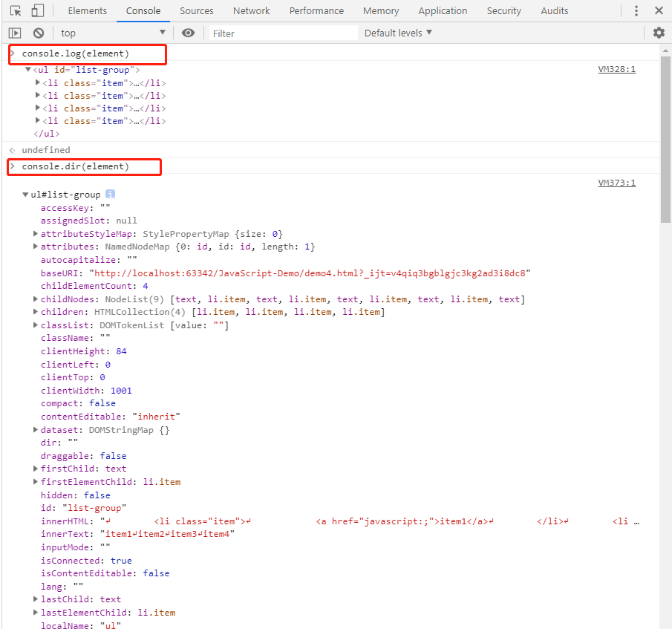Viewport: 672px width, 629px height.
Task: Activate the inspect element picker icon
Action: tap(16, 11)
